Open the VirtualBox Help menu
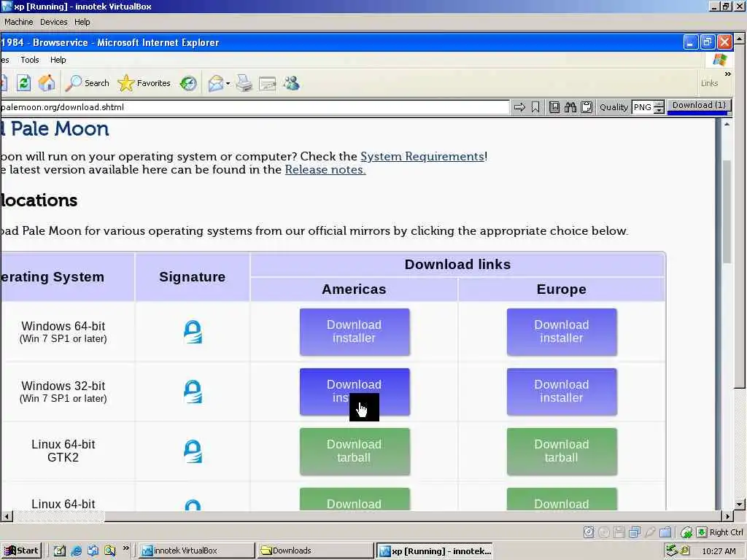Screen dimensions: 747x560 click(82, 22)
